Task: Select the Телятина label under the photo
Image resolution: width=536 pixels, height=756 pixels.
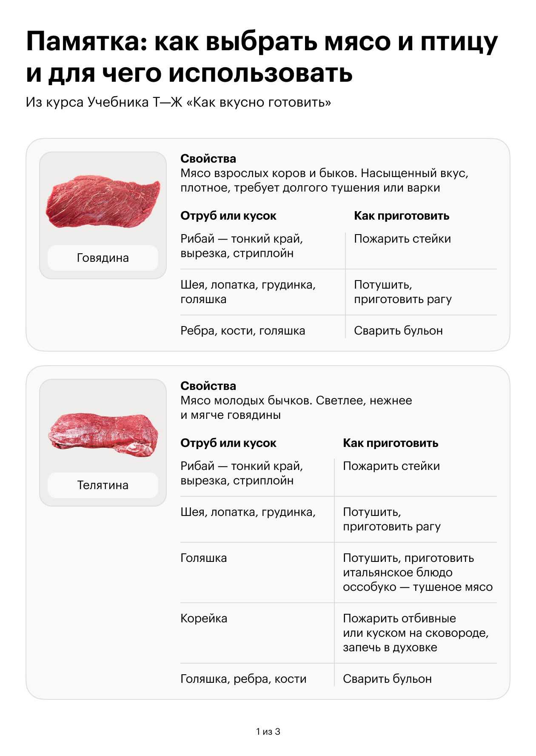Action: (103, 485)
